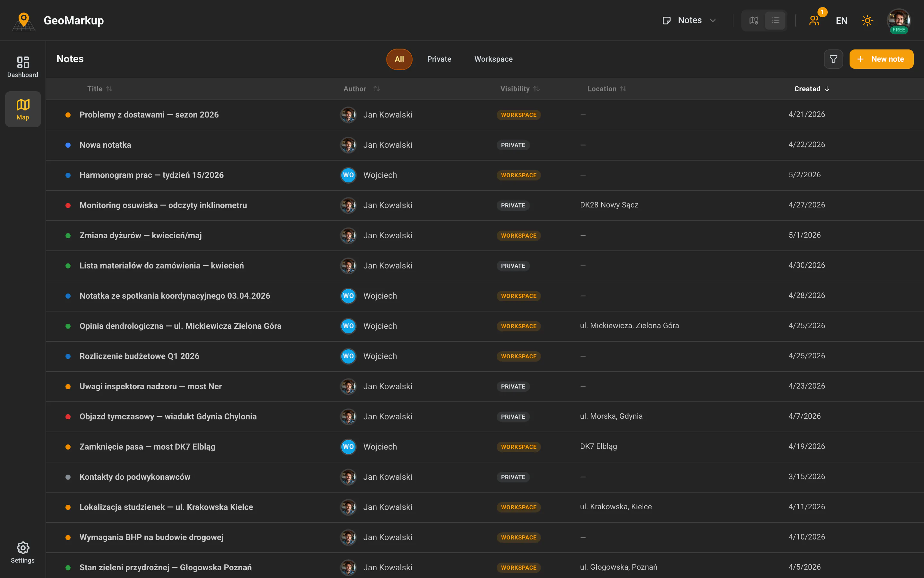This screenshot has height=578, width=924.
Task: Sort by Created column
Action: click(x=812, y=89)
